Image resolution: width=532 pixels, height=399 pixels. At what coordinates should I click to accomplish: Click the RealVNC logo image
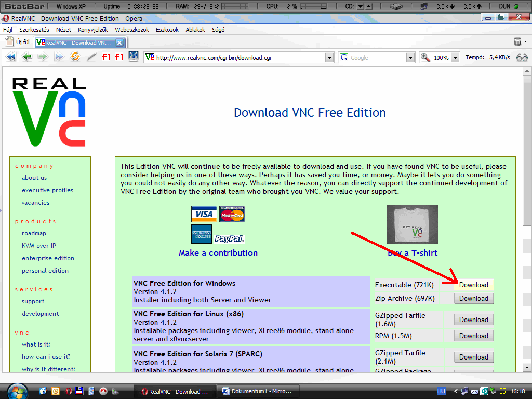[x=49, y=112]
